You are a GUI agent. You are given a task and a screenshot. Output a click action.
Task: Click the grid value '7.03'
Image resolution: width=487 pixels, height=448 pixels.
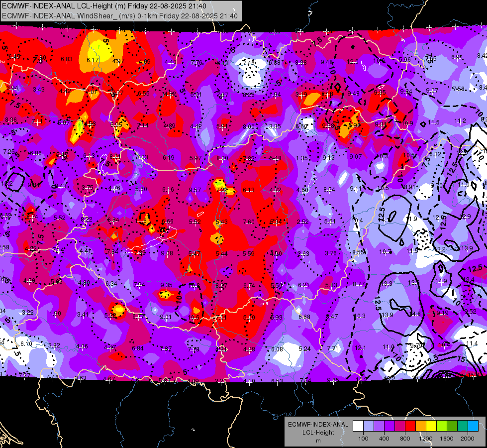click(x=142, y=157)
